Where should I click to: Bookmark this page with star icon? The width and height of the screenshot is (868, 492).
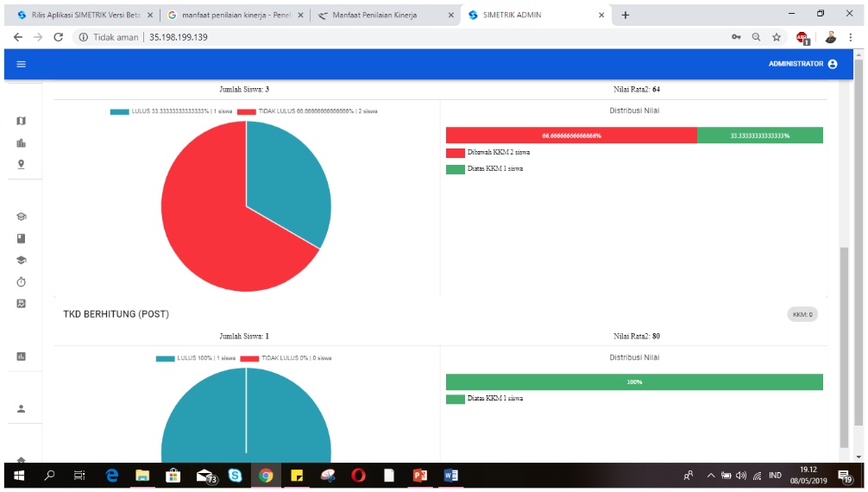(777, 37)
